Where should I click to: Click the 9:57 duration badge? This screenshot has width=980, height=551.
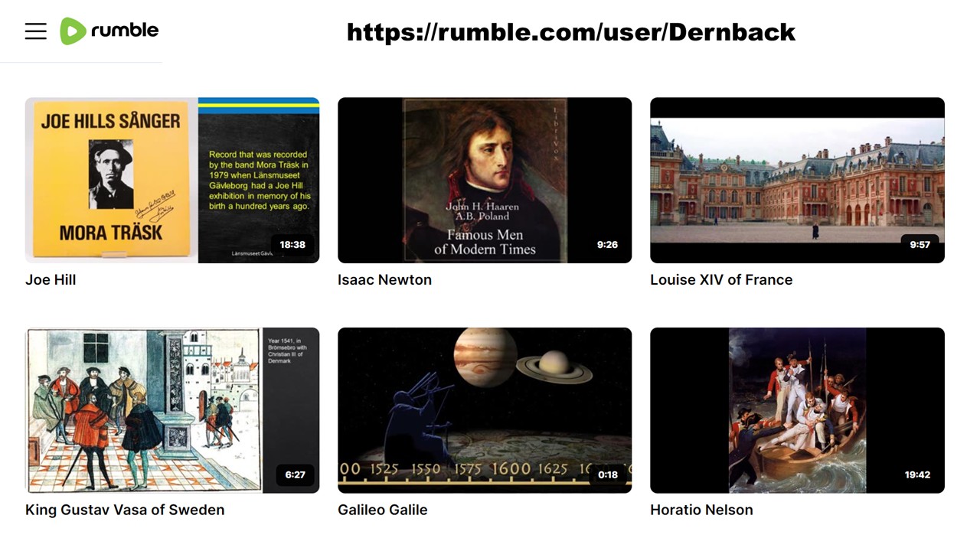coord(920,245)
